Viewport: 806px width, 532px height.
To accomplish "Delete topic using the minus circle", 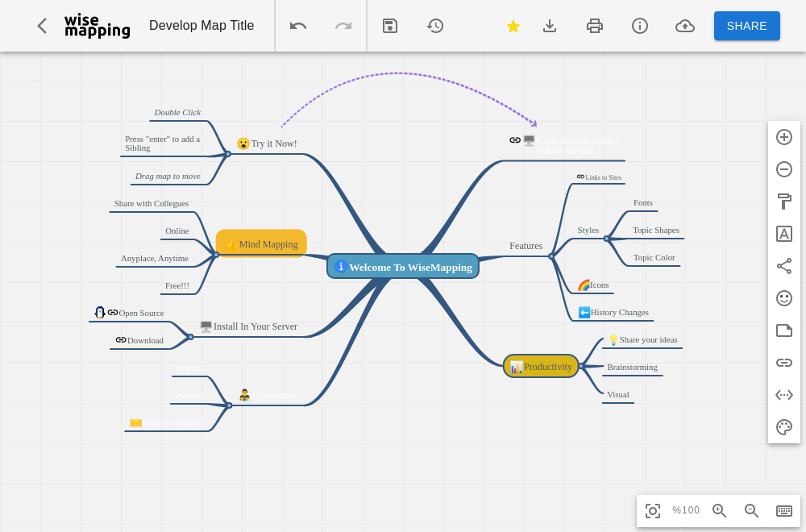I will click(x=784, y=169).
